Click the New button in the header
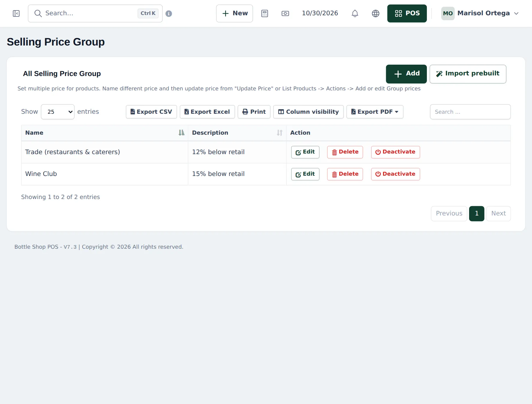Image resolution: width=532 pixels, height=404 pixels. point(235,13)
